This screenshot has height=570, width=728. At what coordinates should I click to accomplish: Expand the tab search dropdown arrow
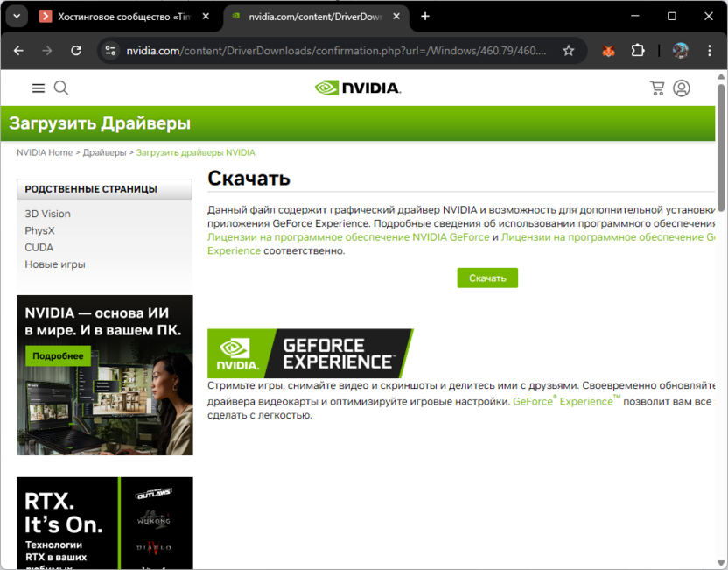point(17,17)
